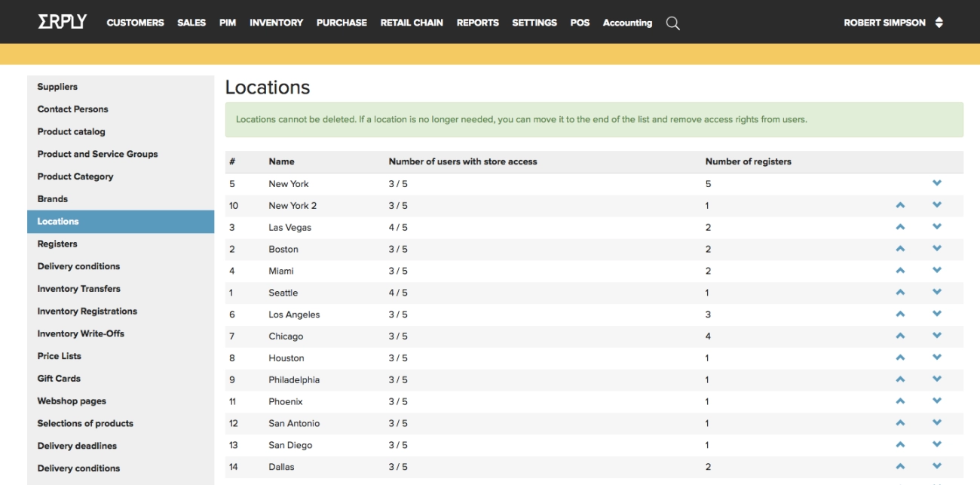Move Chicago location down

[936, 336]
